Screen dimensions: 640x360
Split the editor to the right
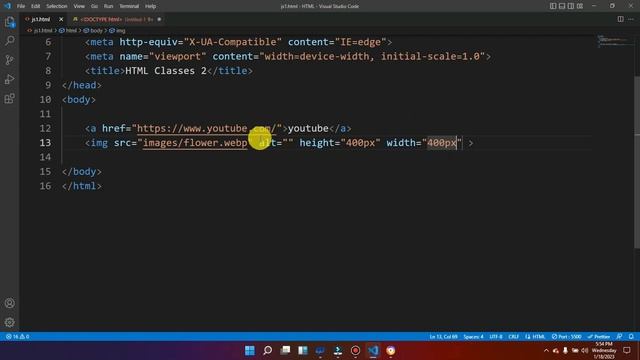point(620,19)
